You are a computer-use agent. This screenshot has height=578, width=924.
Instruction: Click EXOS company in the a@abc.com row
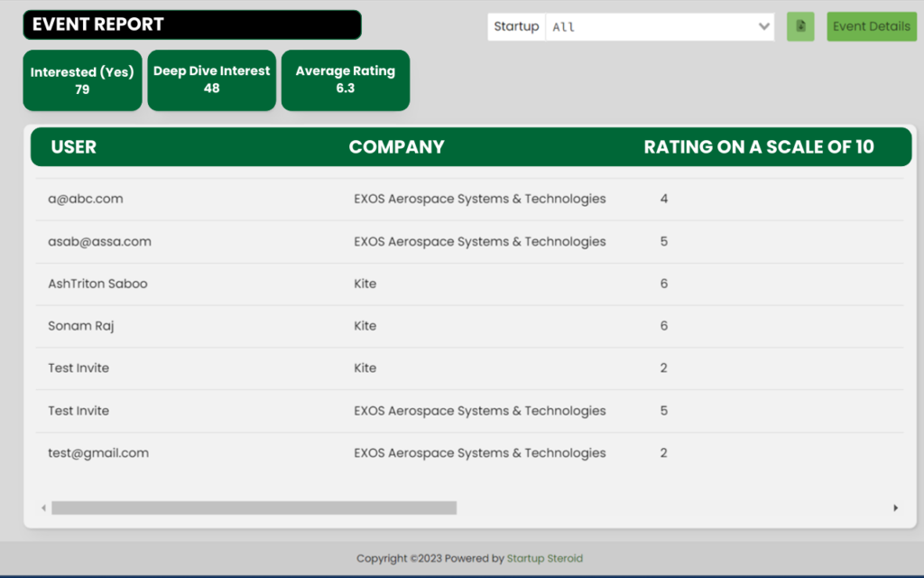[480, 199]
